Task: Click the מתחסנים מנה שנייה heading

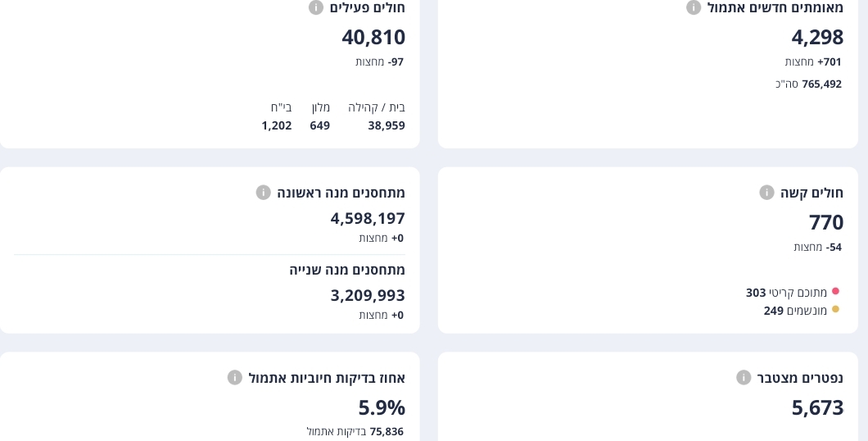Action: tap(347, 270)
